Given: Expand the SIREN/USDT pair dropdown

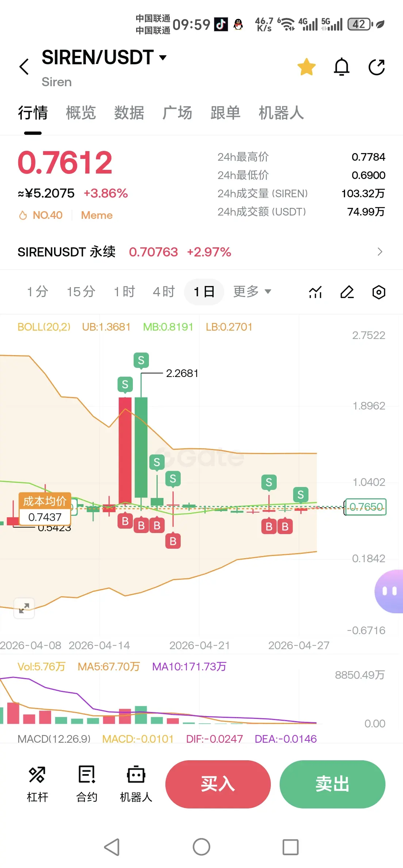Looking at the screenshot, I should tap(163, 57).
